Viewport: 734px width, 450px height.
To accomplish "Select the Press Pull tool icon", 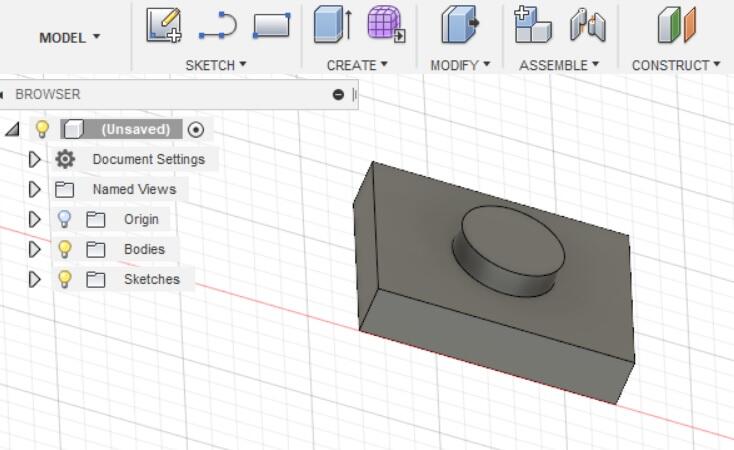I will pos(460,24).
